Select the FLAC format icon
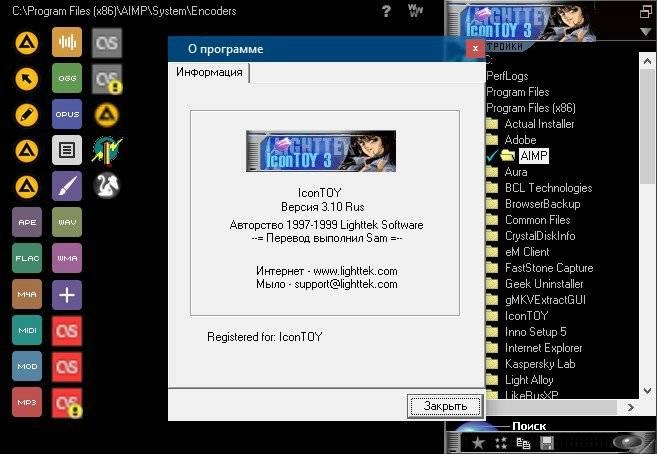 [x=27, y=258]
